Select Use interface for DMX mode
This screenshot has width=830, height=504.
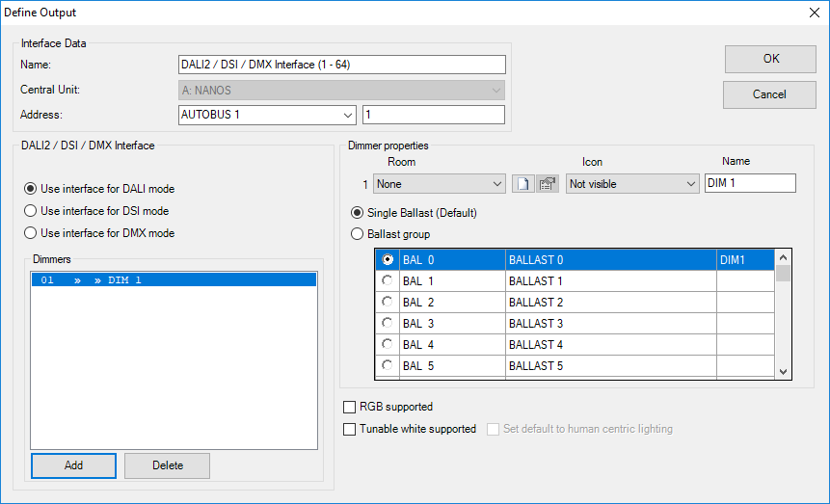(x=31, y=233)
